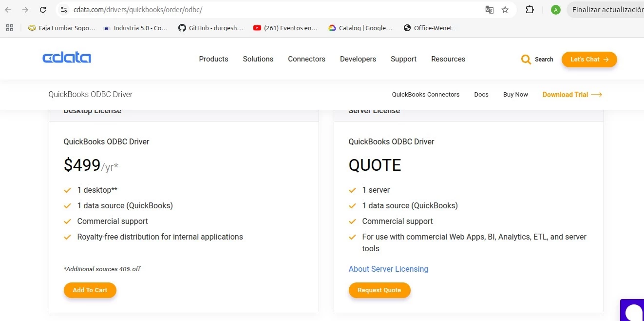Bookmark this page with the star icon
Screen dimensions: 644x321
click(505, 10)
